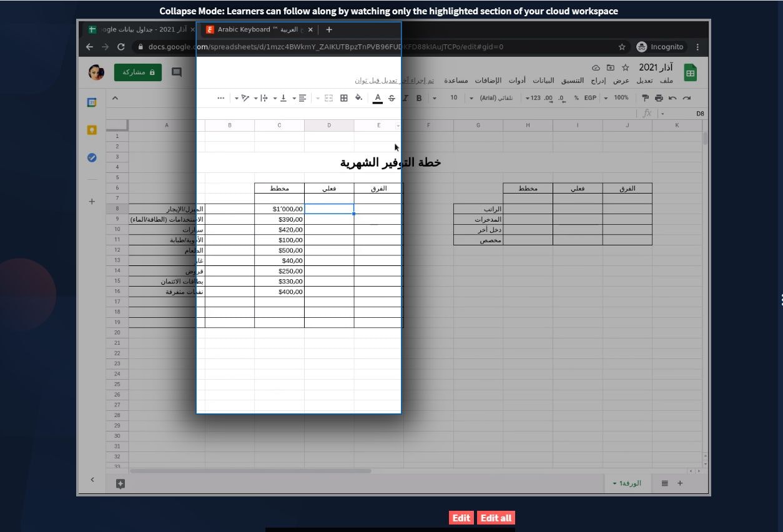Screen dimensions: 783x532
Task: Select the Paint format tool
Action: tap(645, 98)
